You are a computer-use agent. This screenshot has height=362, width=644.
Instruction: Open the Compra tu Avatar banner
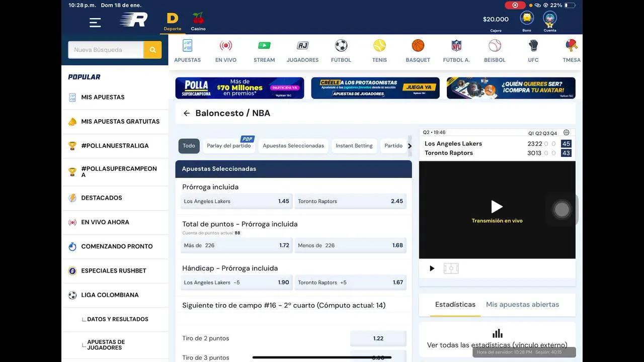(x=511, y=88)
